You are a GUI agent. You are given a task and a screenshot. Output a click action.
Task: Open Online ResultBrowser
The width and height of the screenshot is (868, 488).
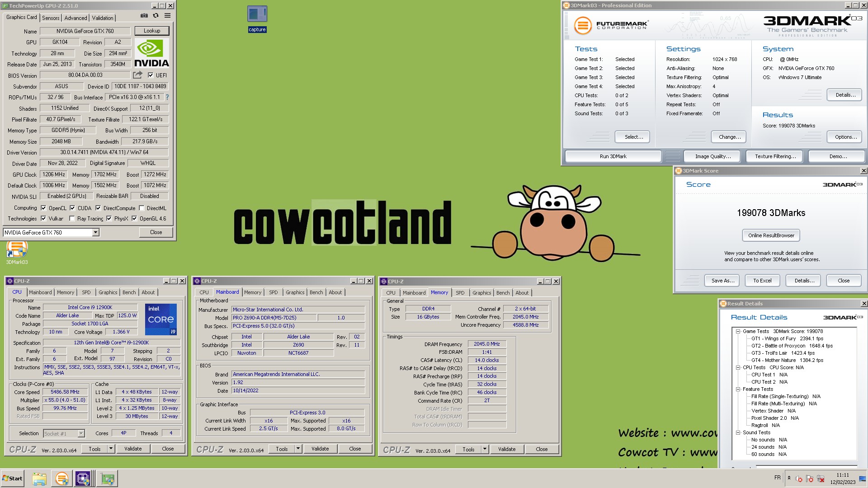click(x=771, y=235)
